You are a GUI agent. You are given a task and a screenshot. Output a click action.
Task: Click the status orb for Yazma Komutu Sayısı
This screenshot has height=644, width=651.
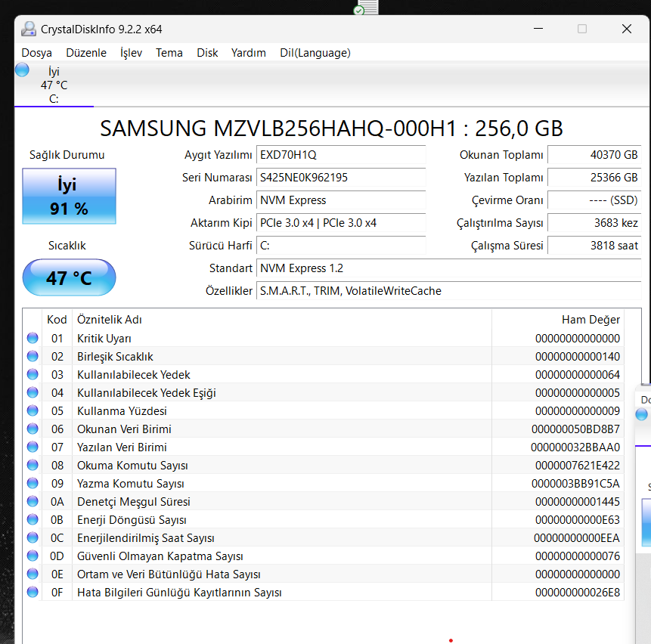(x=33, y=484)
